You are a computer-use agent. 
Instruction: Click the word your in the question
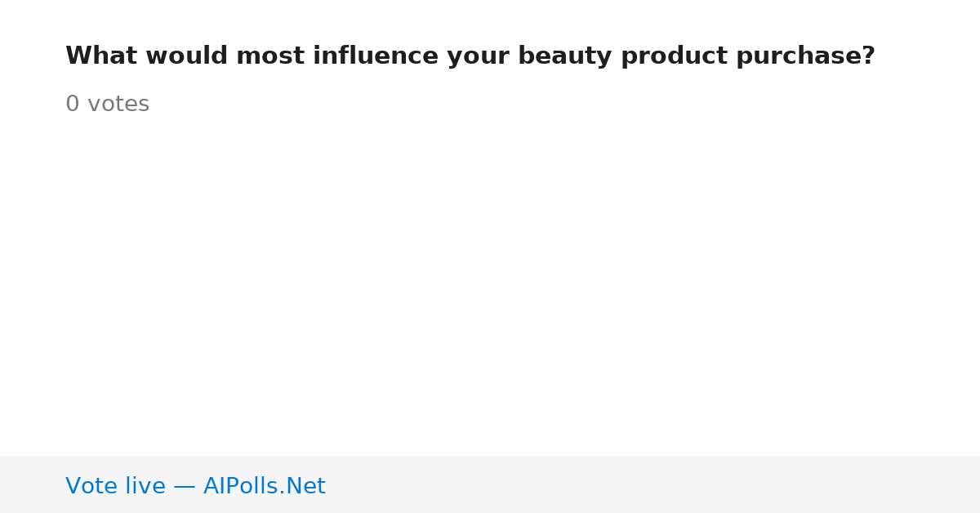478,56
